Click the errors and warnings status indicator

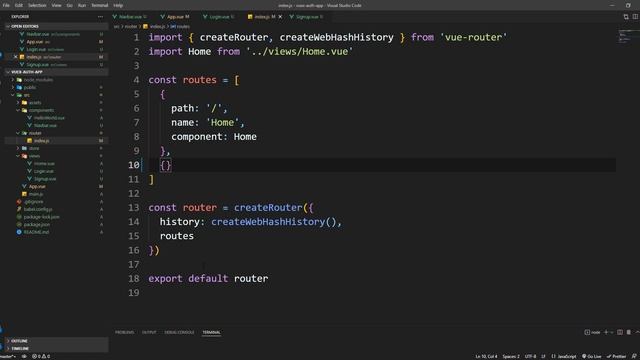[x=41, y=356]
